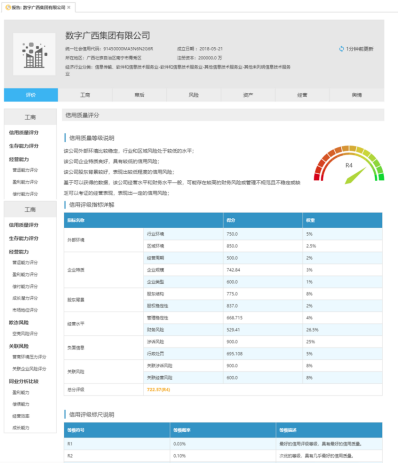This screenshot has width=398, height=464.
Task: Click the score value 850.0
Action: pyautogui.click(x=232, y=246)
